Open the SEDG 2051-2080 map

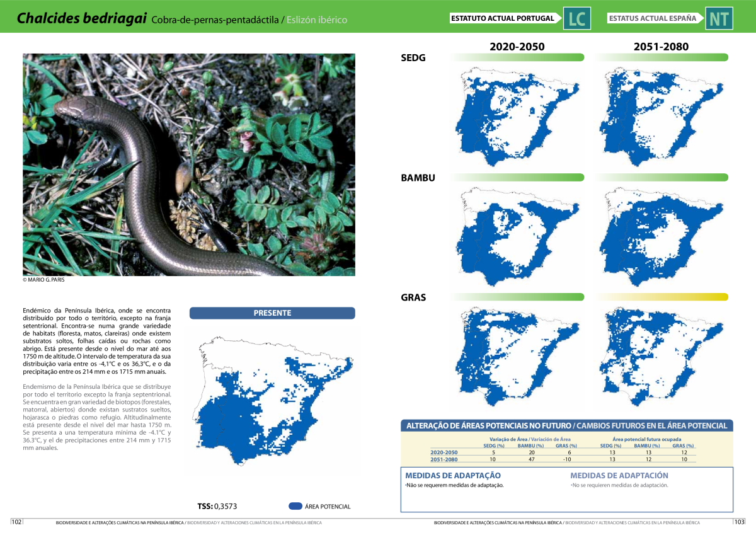[x=661, y=116]
